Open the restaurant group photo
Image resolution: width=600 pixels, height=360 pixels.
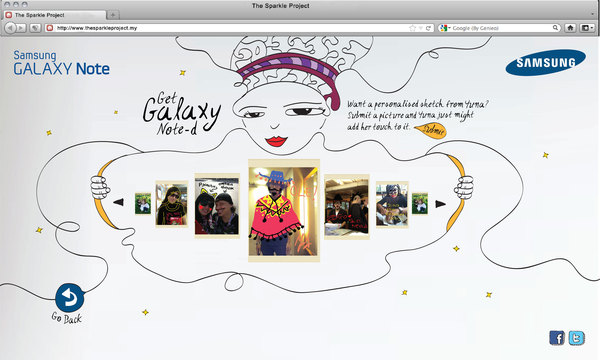347,207
